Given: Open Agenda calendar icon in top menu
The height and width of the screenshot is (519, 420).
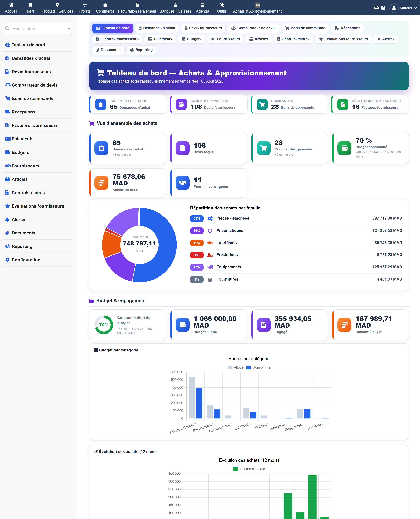Looking at the screenshot, I should click(202, 5).
